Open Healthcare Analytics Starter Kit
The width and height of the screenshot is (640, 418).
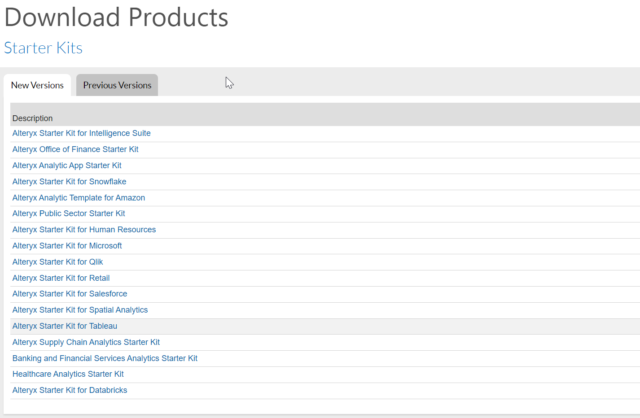coord(68,374)
